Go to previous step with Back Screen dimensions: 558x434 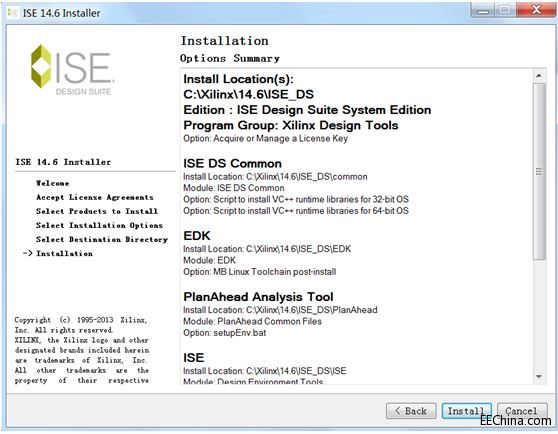411,411
